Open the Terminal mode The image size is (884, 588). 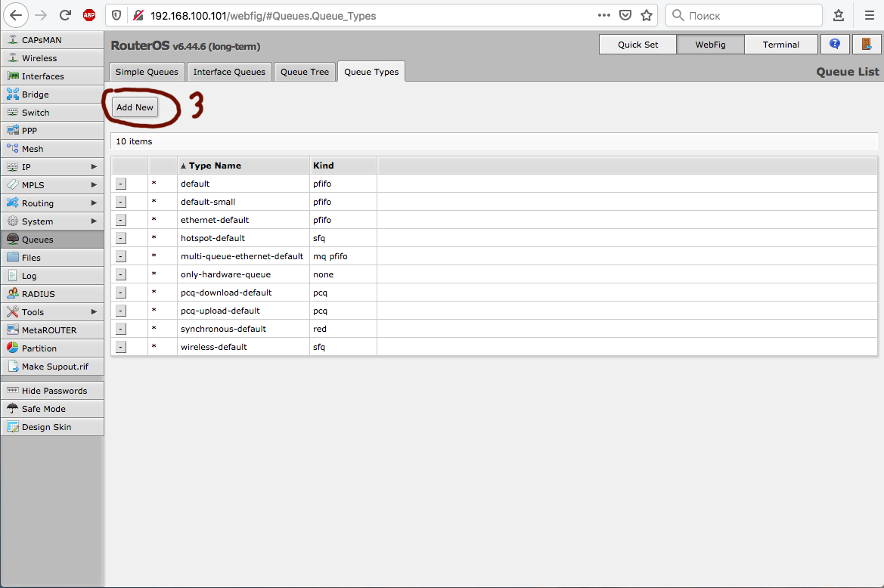pos(781,44)
